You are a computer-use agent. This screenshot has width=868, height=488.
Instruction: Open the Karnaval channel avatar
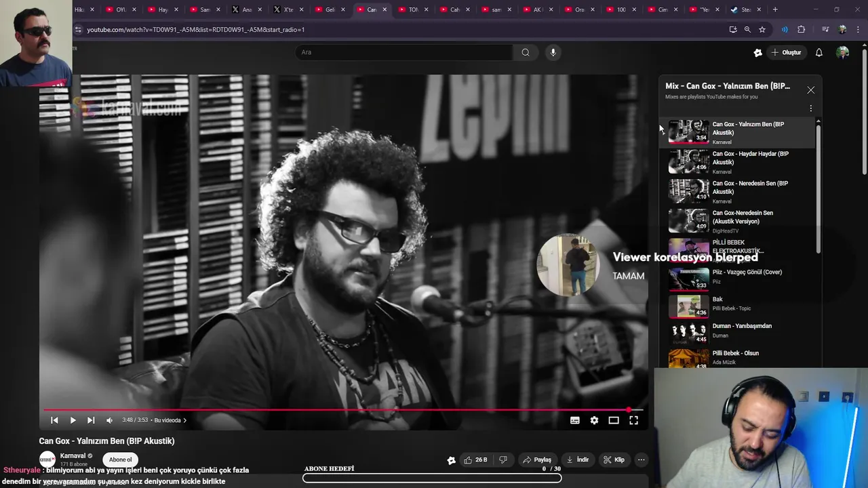tap(47, 460)
